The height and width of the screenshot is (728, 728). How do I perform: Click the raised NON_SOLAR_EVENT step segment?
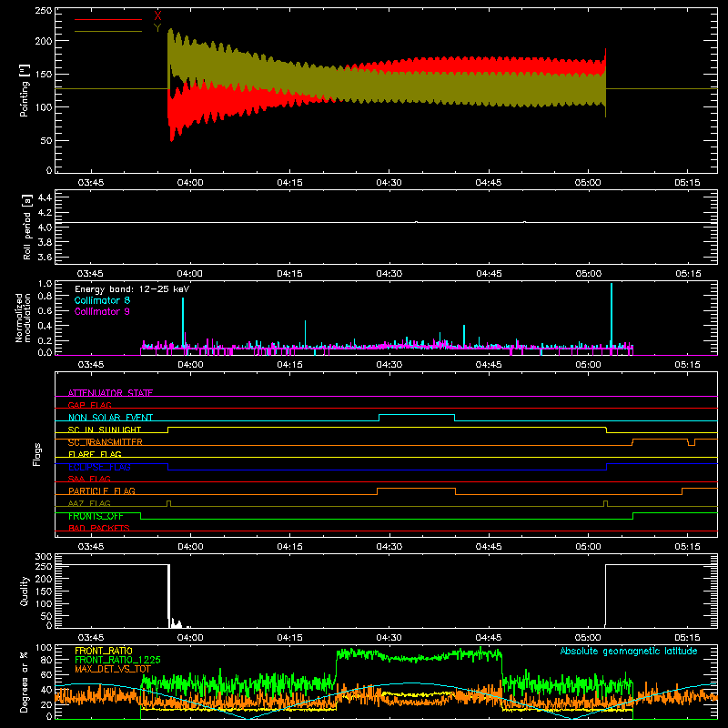(x=417, y=415)
